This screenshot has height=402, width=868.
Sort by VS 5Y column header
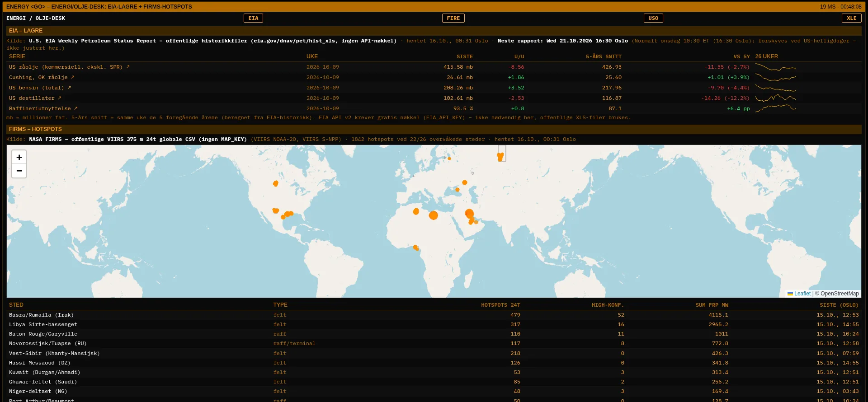click(741, 56)
